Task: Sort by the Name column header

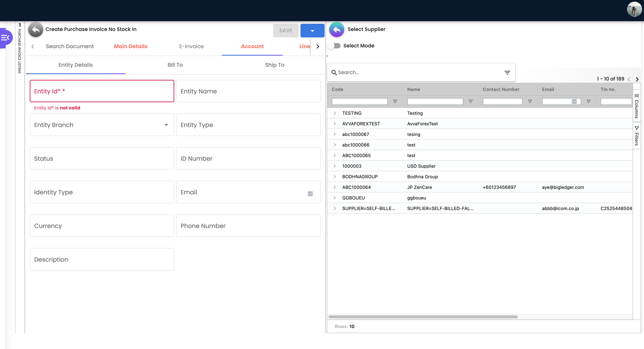Action: coord(413,89)
